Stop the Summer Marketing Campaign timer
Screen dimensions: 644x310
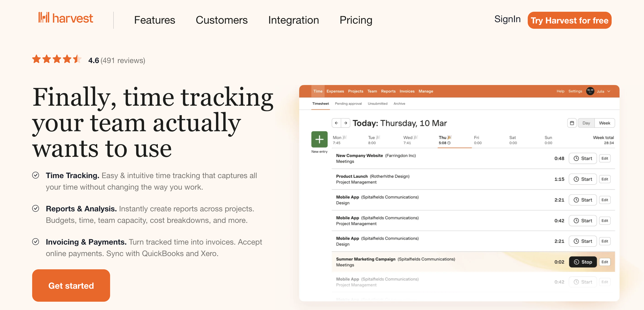click(583, 262)
